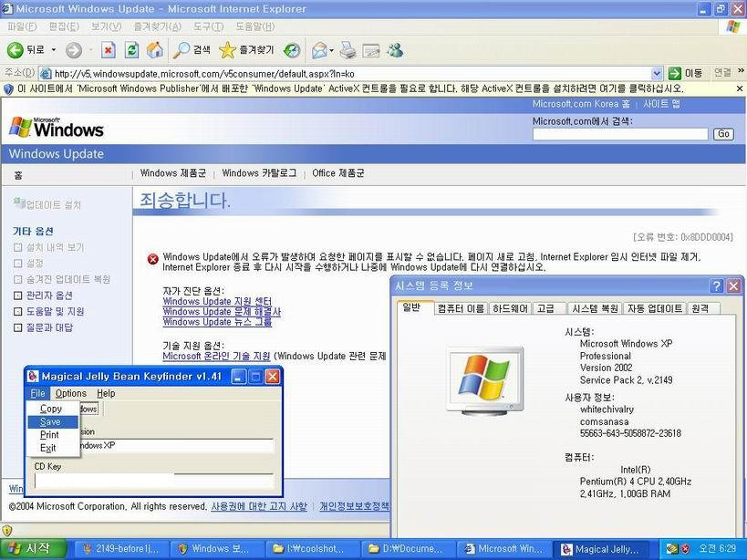747x560 pixels.
Task: Click the Go button for Microsoft.com search
Action: (x=723, y=134)
